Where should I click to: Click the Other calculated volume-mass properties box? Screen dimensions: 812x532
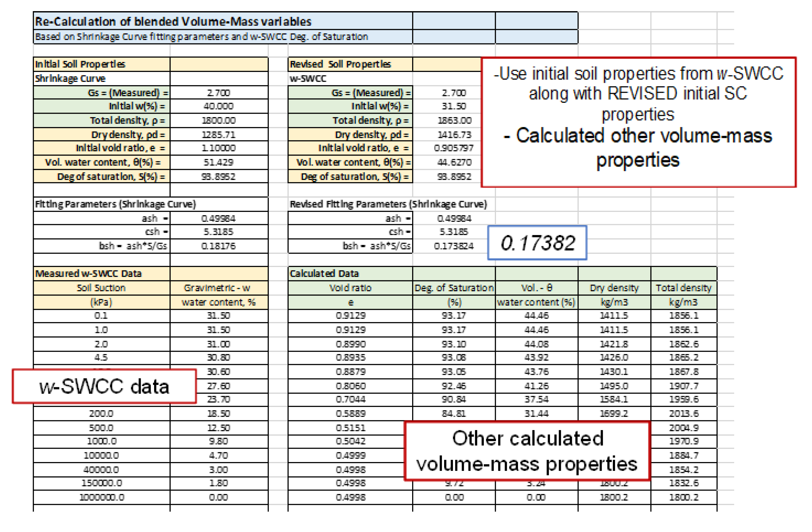[527, 451]
